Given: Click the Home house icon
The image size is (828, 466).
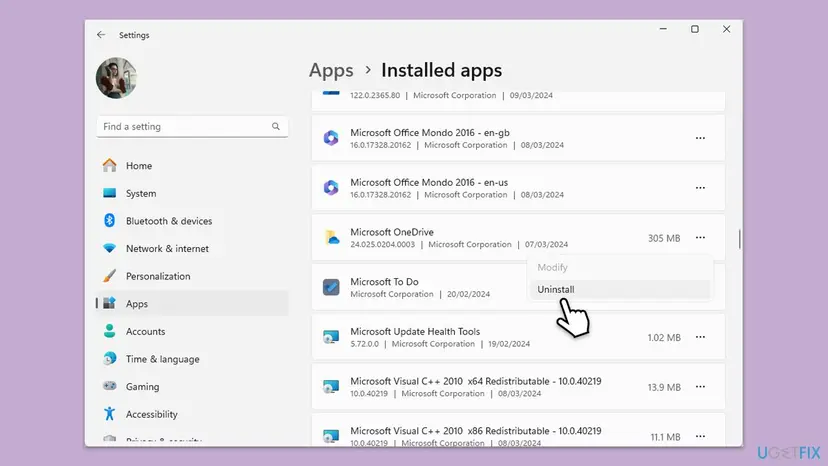Looking at the screenshot, I should pos(109,165).
